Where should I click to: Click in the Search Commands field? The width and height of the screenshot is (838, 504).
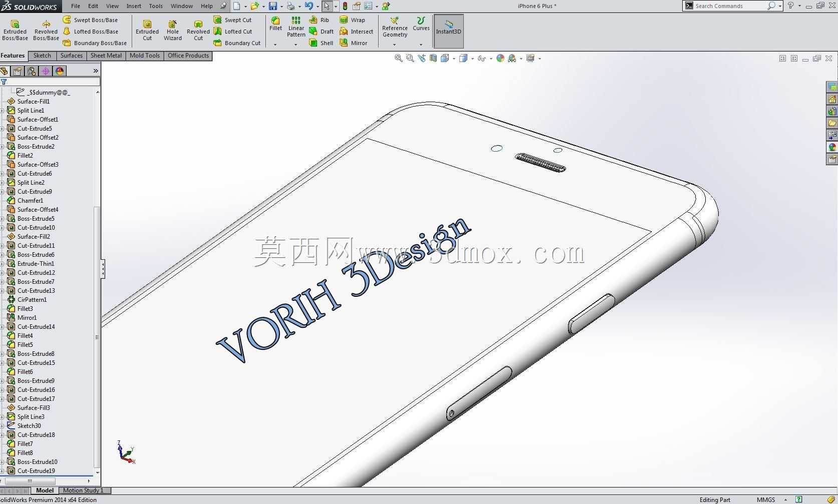click(x=730, y=6)
